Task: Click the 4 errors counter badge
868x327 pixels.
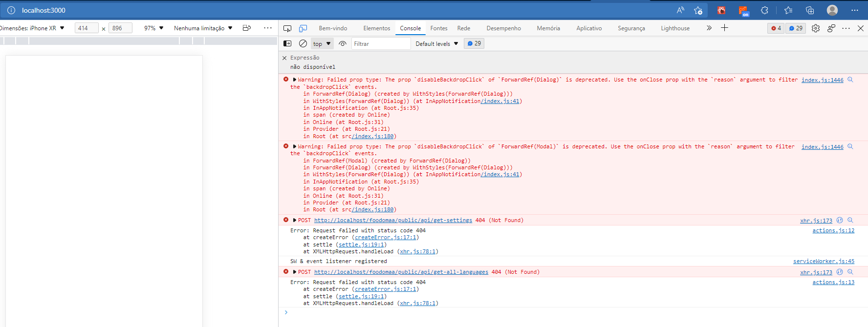Action: click(x=776, y=28)
